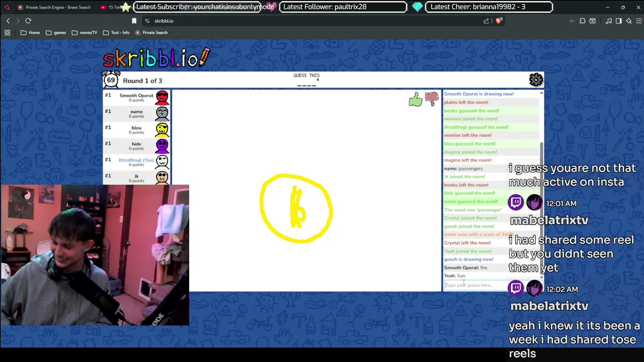The height and width of the screenshot is (362, 644).
Task: Click 'The word was passenger' message
Action: [x=472, y=210]
